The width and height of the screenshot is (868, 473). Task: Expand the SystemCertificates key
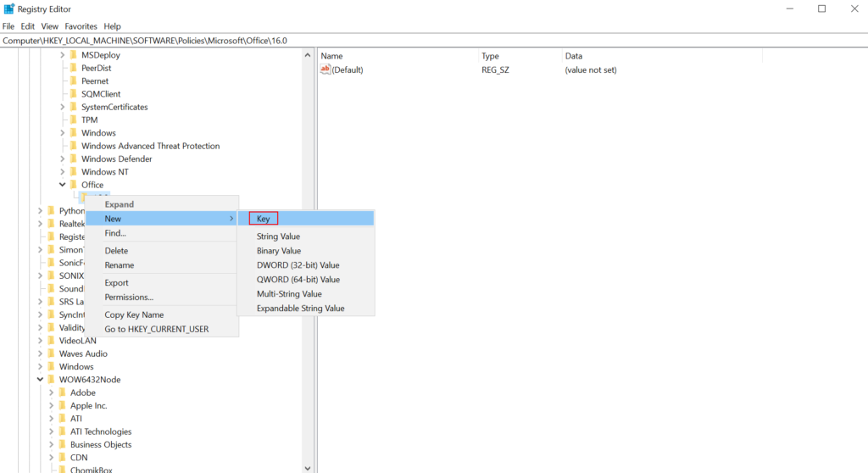[62, 107]
